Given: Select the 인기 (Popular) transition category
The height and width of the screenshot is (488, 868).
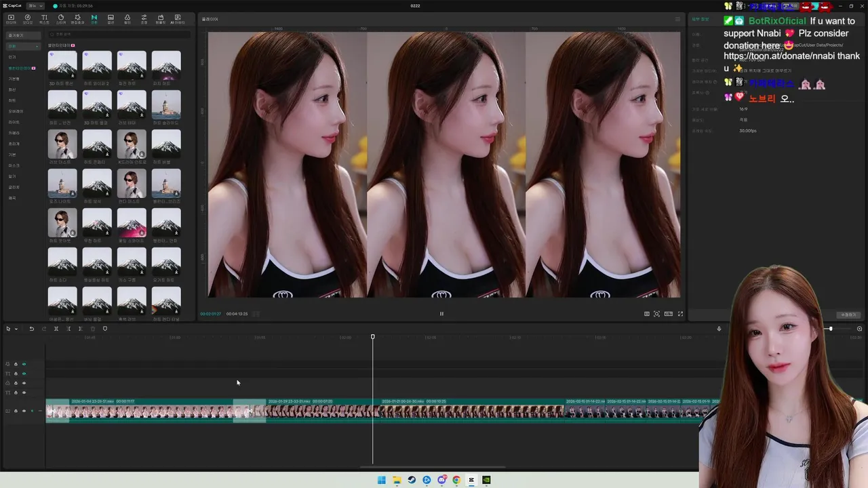Looking at the screenshot, I should 12,57.
